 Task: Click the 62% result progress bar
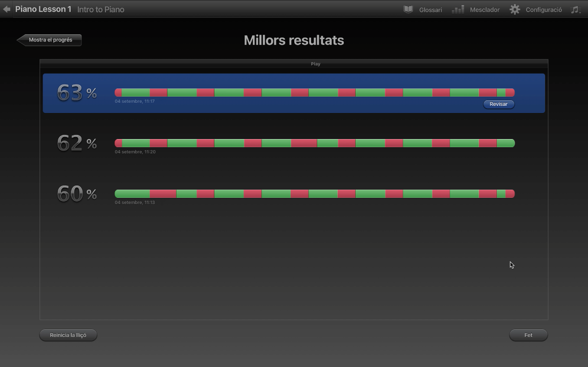(x=315, y=143)
